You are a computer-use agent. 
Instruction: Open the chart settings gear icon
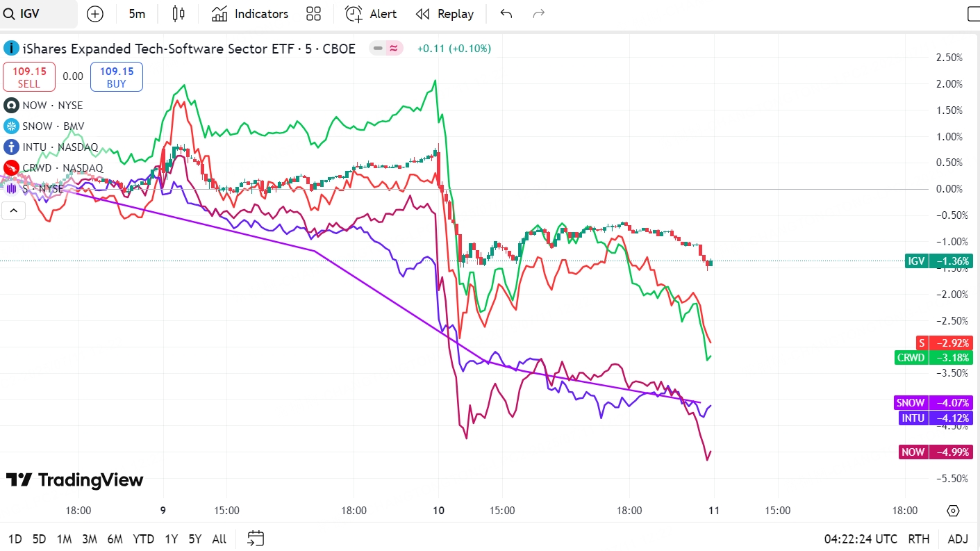pyautogui.click(x=953, y=511)
